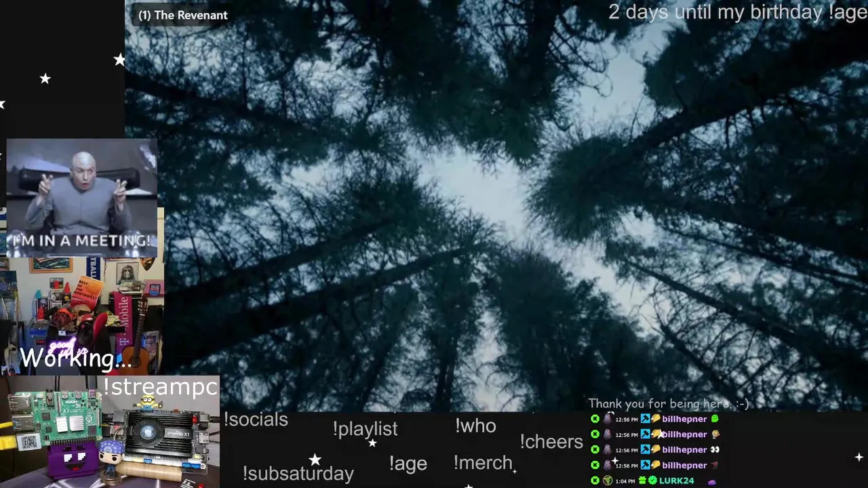The image size is (868, 488).
Task: Select the "!cheers" command label
Action: point(551,442)
